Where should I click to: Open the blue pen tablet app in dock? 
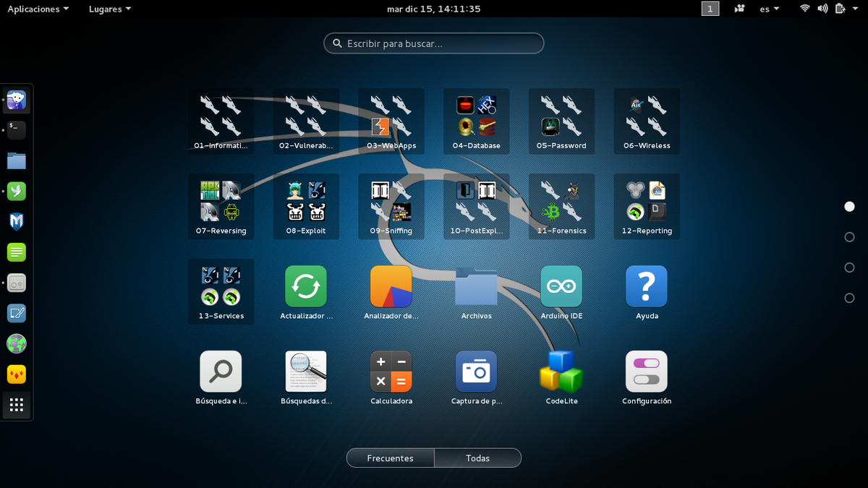(x=17, y=313)
